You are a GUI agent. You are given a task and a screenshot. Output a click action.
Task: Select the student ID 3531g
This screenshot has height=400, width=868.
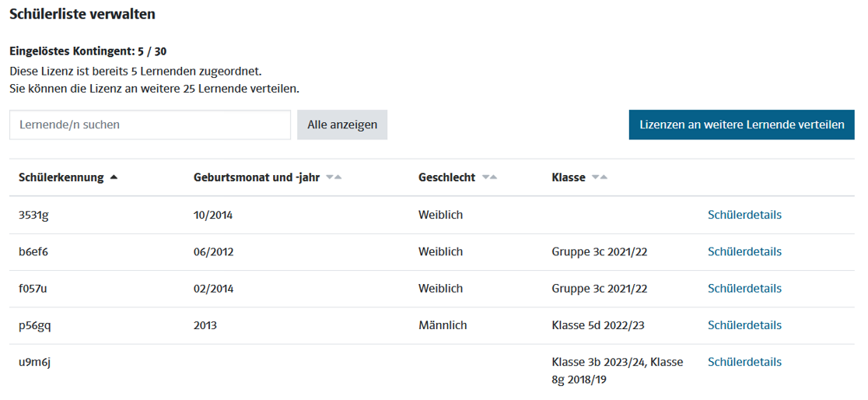tap(33, 215)
